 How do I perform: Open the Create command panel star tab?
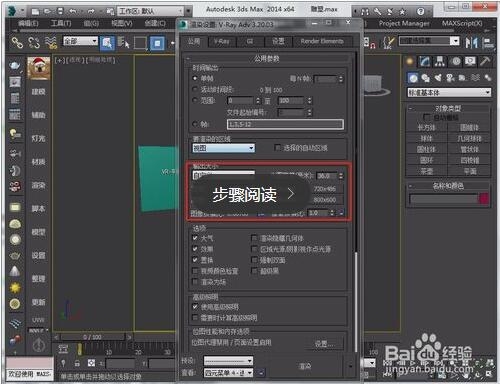click(410, 61)
